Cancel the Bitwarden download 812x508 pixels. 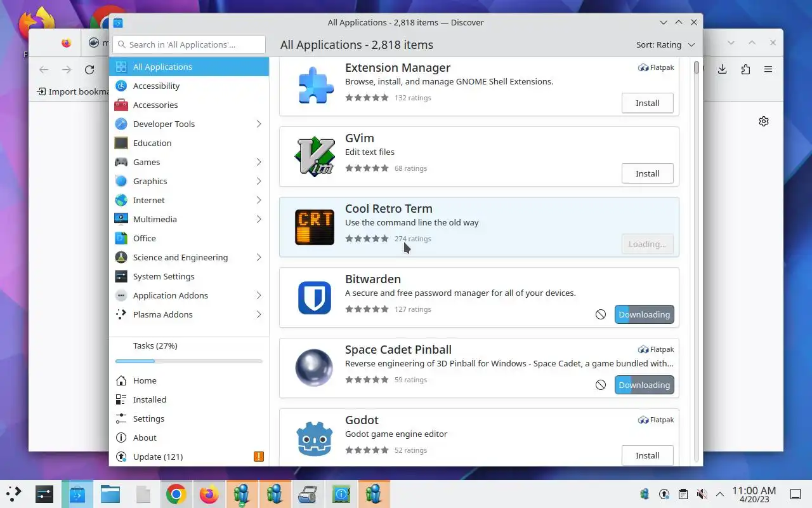(601, 314)
